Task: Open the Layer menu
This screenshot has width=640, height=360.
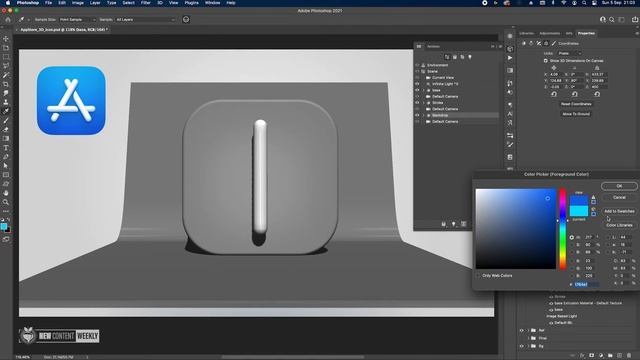Action: (95, 3)
